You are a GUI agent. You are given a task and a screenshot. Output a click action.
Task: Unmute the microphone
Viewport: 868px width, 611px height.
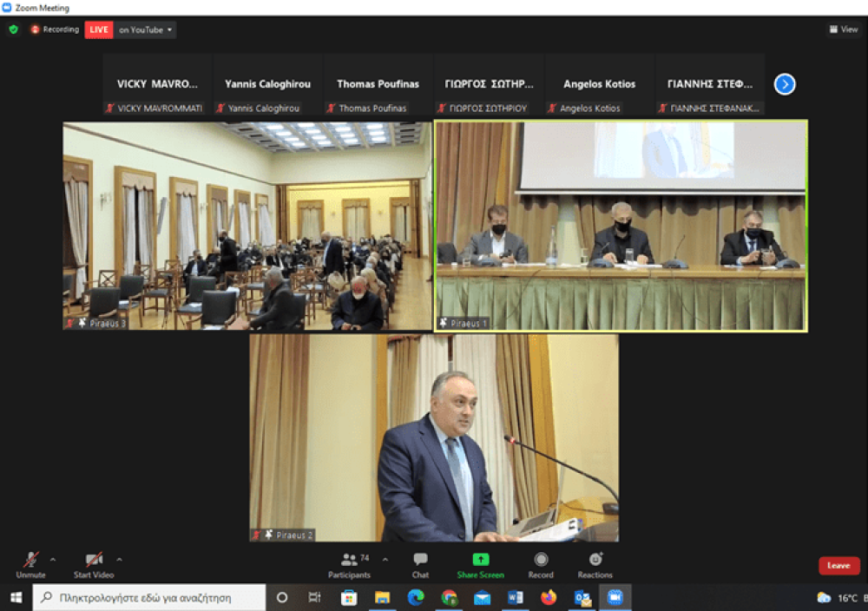tap(31, 565)
